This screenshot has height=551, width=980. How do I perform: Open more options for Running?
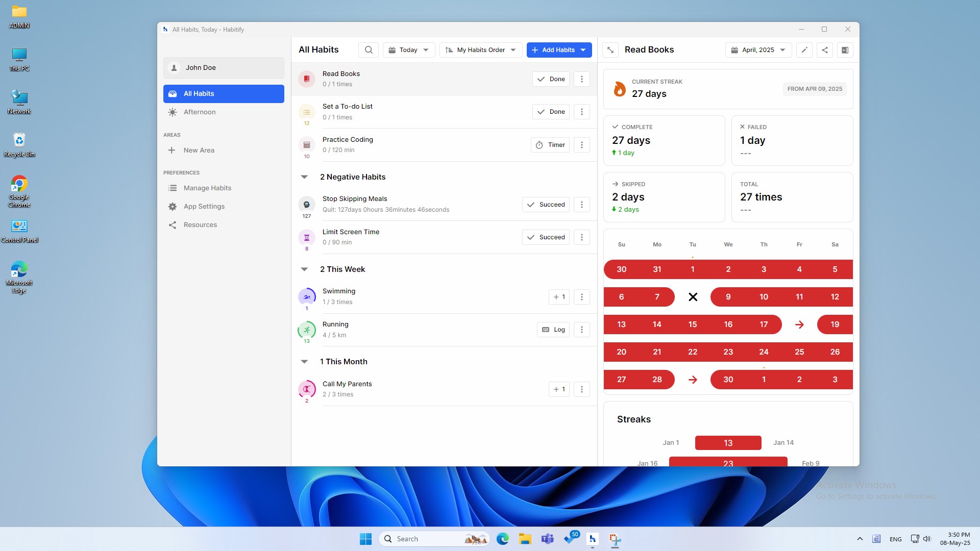pyautogui.click(x=582, y=330)
